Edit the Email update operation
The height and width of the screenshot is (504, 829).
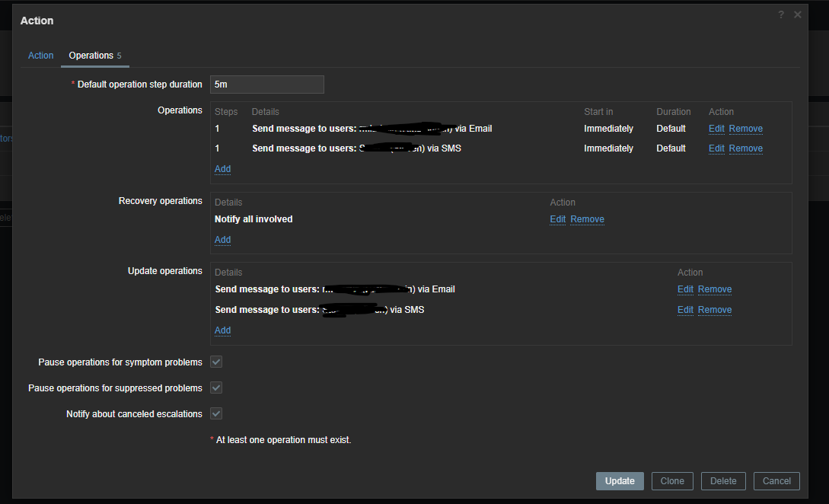click(x=685, y=289)
